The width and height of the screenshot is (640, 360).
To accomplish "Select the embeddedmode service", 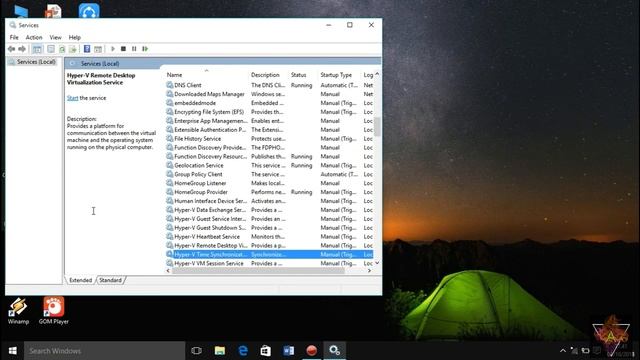I will [269, 103].
